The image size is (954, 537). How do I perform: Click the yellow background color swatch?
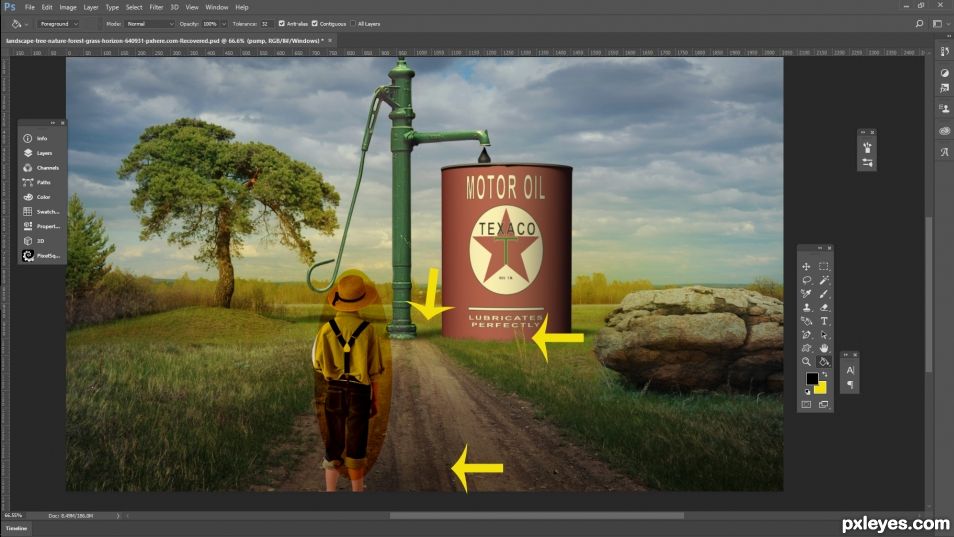(822, 388)
